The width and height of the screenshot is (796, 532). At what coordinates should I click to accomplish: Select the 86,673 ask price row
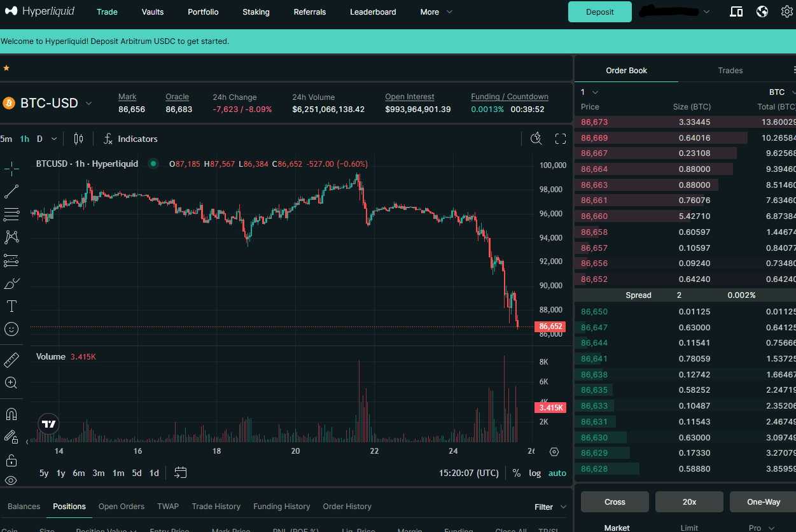click(685, 122)
